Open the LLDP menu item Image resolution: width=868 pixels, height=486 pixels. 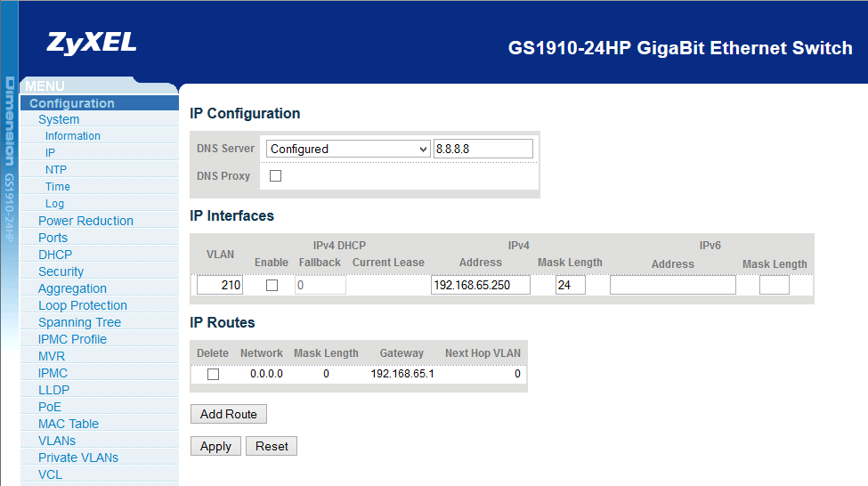point(53,390)
